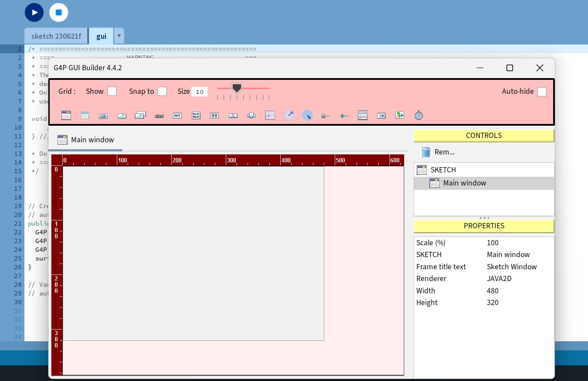Click the grid Size input field
The width and height of the screenshot is (588, 381).
click(x=200, y=92)
